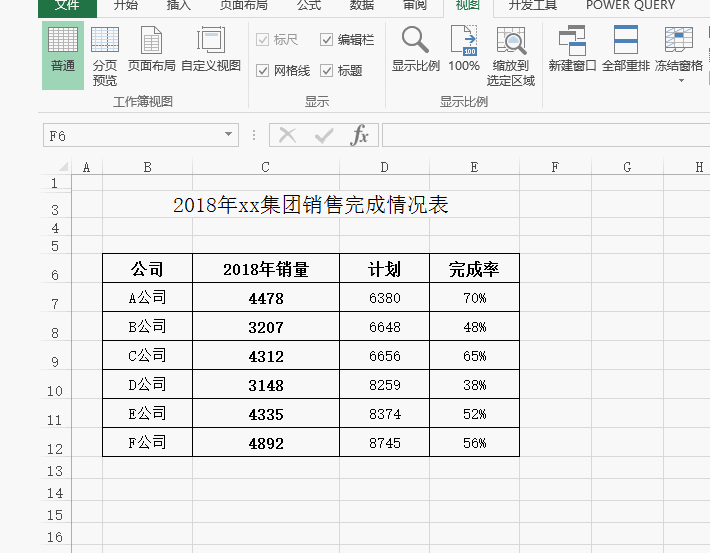Viewport: 710px width, 553px height.
Task: Click cell 'C公司'
Action: (x=148, y=355)
